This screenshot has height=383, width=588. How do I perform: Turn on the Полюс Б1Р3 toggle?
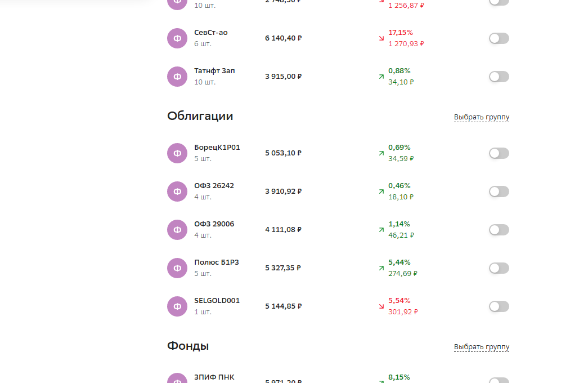pos(499,268)
